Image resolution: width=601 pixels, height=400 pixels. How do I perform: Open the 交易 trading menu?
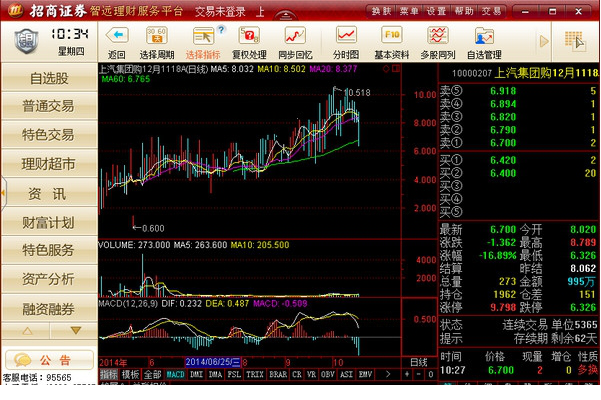tap(491, 11)
